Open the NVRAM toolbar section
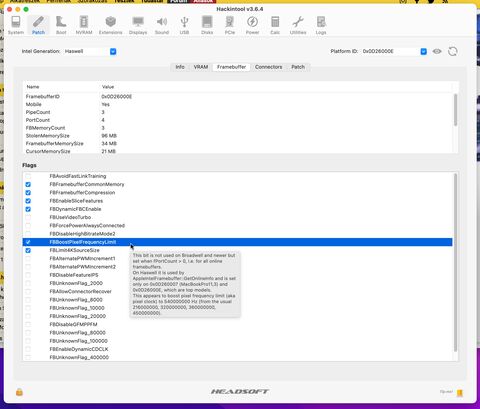 tap(84, 25)
